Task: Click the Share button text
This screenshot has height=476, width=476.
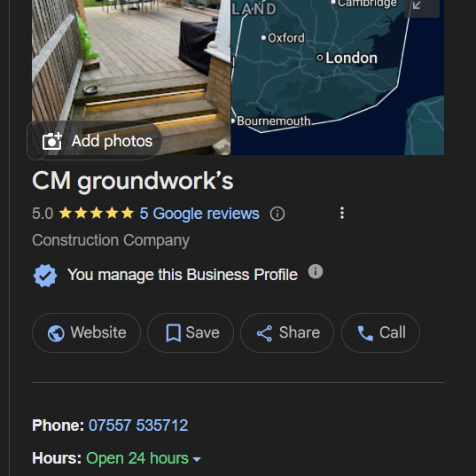Action: (300, 332)
